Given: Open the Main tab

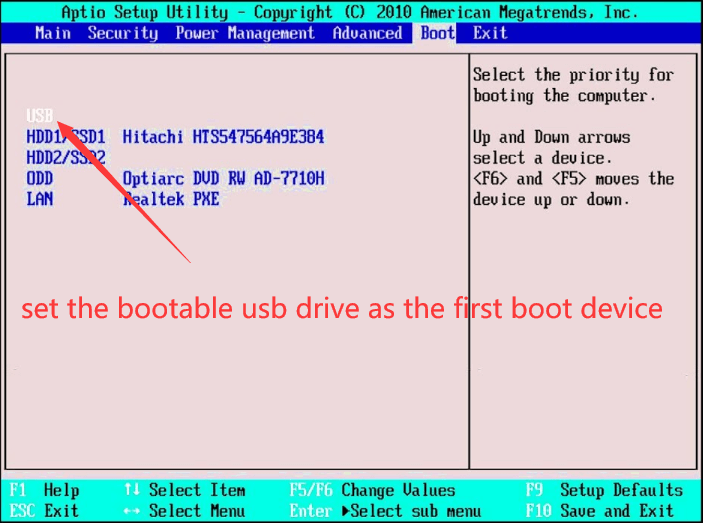Looking at the screenshot, I should [52, 33].
